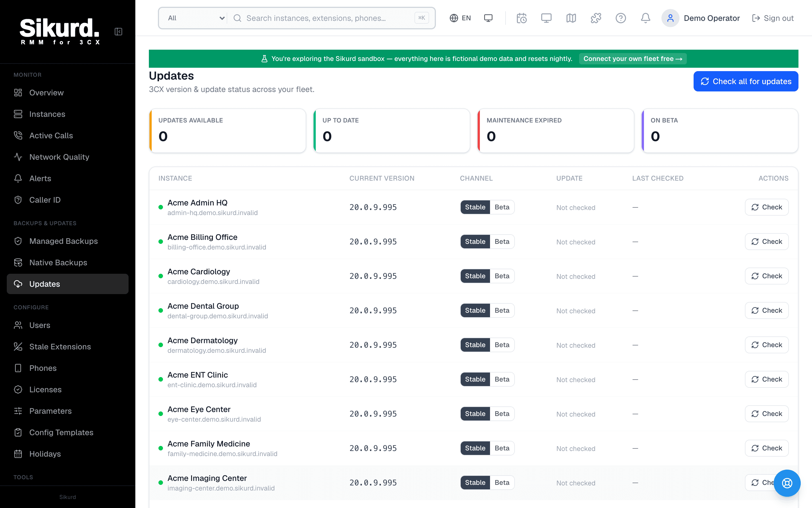This screenshot has height=508, width=812.
Task: Select Stable channel for Acme Admin HQ
Action: tap(475, 207)
